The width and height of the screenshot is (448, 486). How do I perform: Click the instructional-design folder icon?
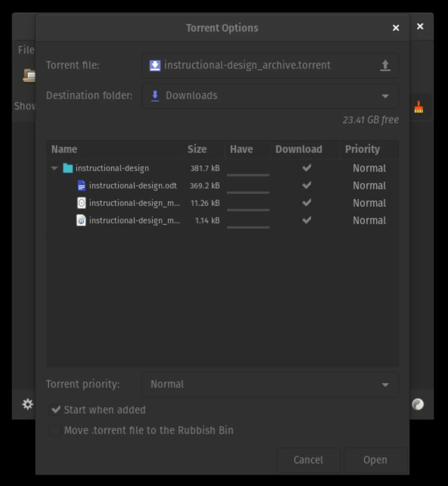tap(68, 168)
